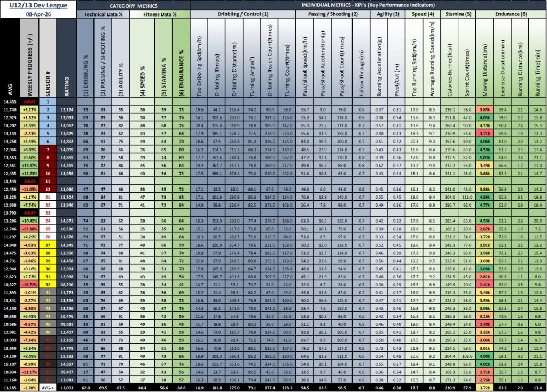Click the Technical Data % group header
547x392 pixels.
[103, 14]
